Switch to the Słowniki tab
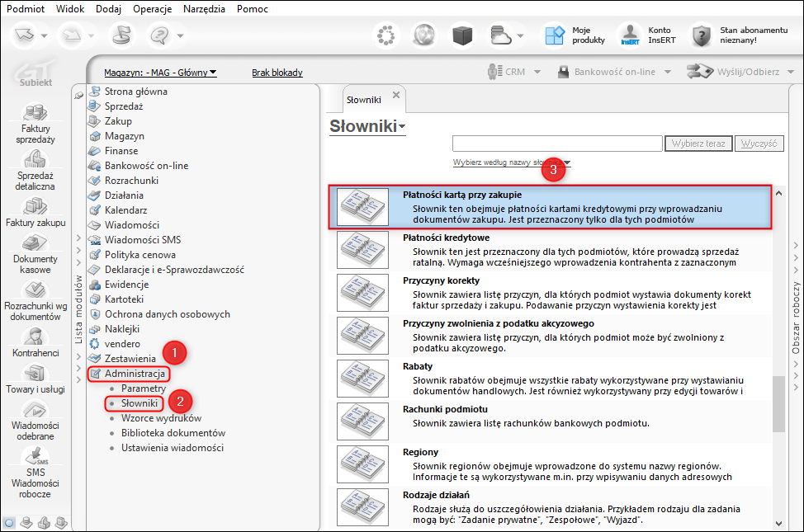This screenshot has height=532, width=804. click(363, 100)
